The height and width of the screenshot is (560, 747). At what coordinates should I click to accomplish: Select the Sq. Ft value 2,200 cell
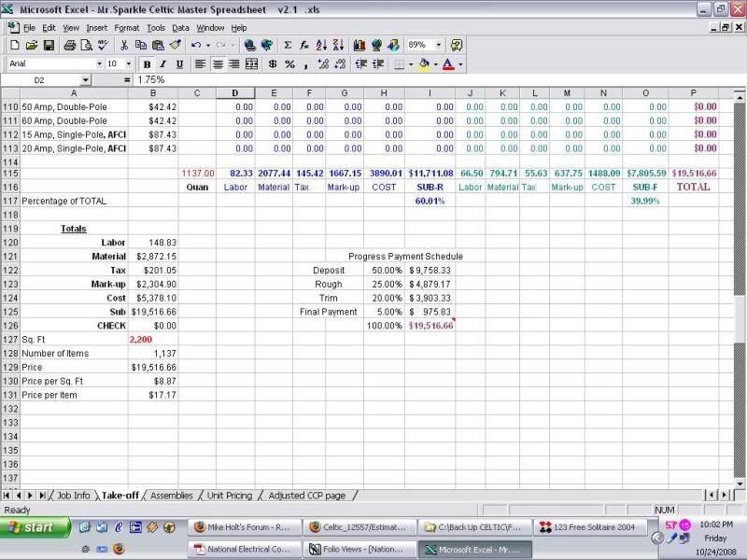tap(153, 340)
